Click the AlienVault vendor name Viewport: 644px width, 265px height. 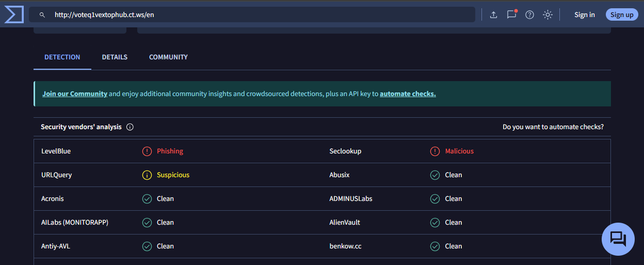345,223
